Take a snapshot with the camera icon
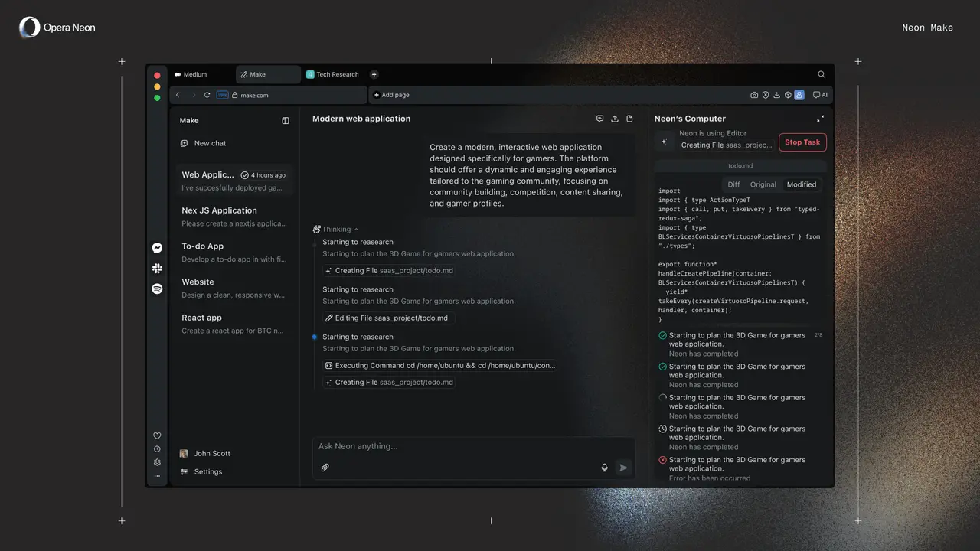 pyautogui.click(x=754, y=94)
